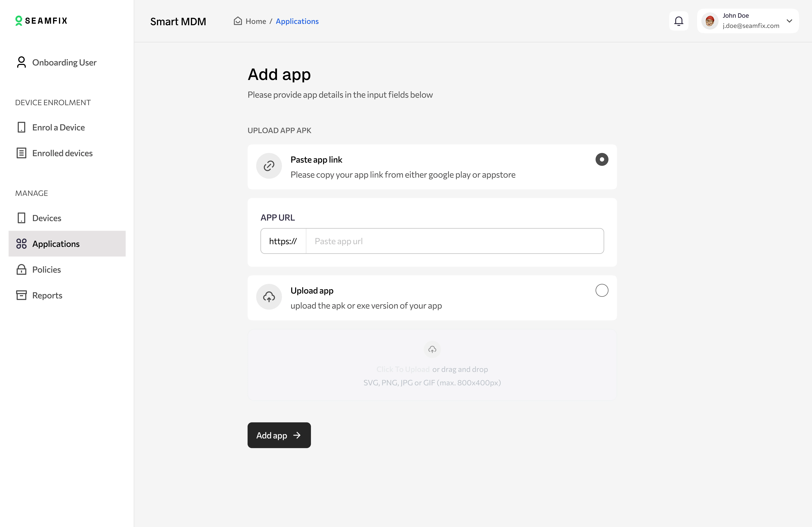The height and width of the screenshot is (527, 812).
Task: Follow the Applications breadcrumb link
Action: 297,21
